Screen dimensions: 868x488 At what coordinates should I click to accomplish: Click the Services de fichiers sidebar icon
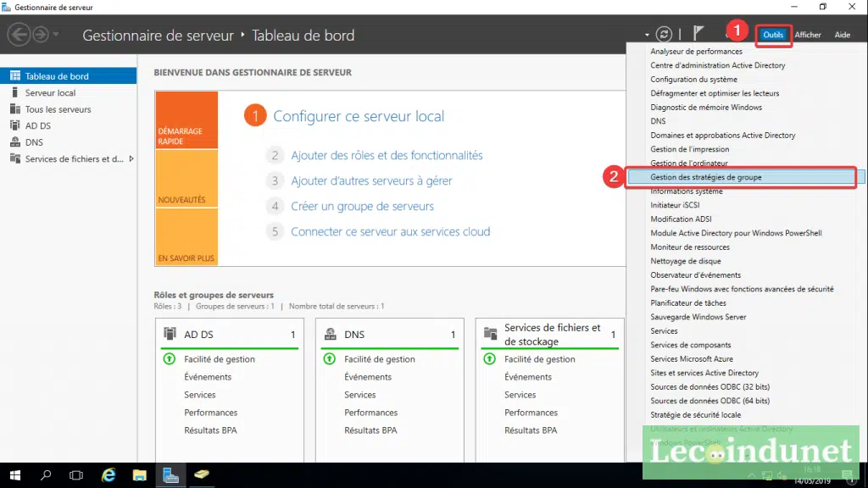point(15,158)
